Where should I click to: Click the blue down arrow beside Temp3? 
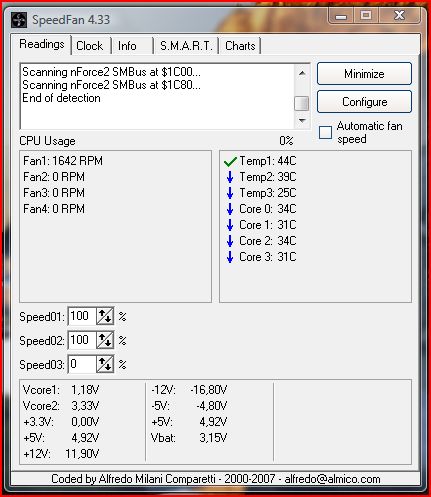(x=230, y=193)
